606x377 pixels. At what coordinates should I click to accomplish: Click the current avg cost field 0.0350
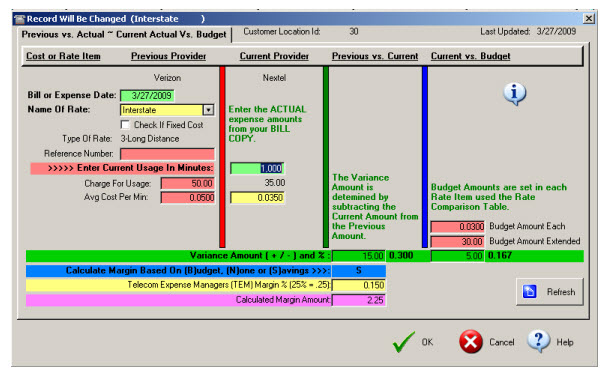pos(257,198)
